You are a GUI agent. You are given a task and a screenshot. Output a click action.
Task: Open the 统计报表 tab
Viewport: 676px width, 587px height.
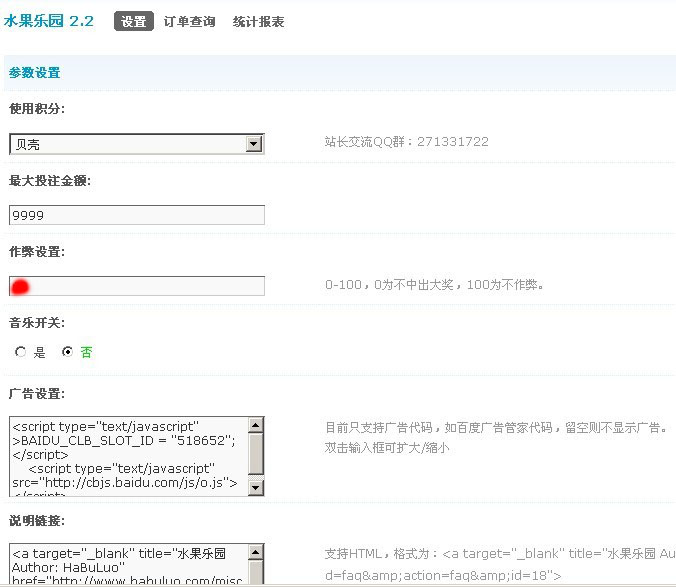pyautogui.click(x=258, y=22)
